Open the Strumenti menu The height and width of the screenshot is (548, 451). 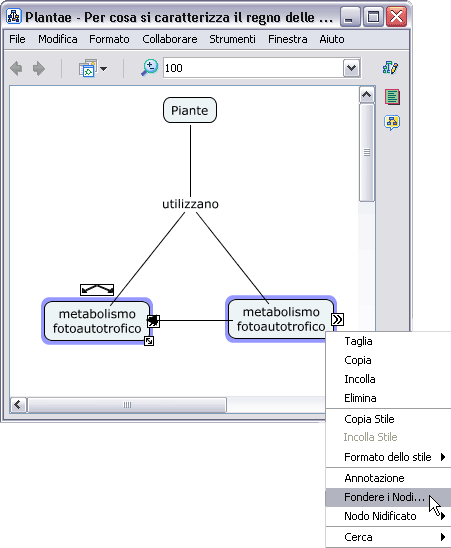coord(232,39)
